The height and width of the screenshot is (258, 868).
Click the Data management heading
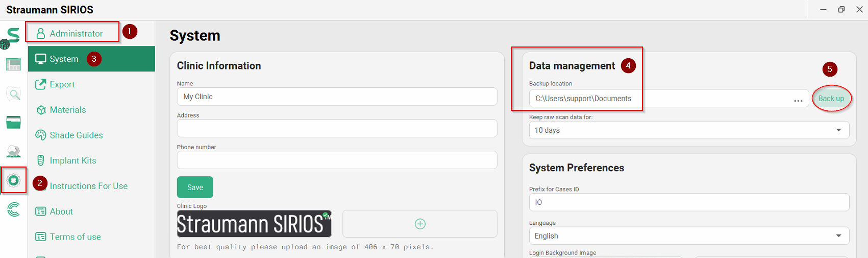click(572, 66)
